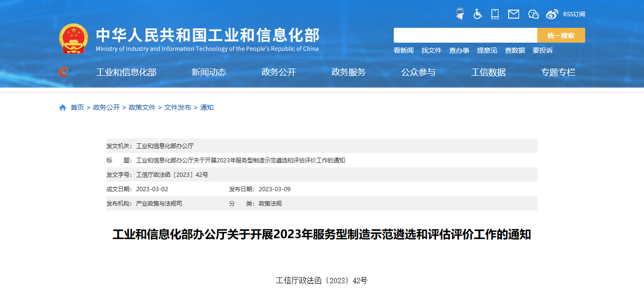Open the Weibo icon in header
The height and width of the screenshot is (300, 644).
(552, 14)
